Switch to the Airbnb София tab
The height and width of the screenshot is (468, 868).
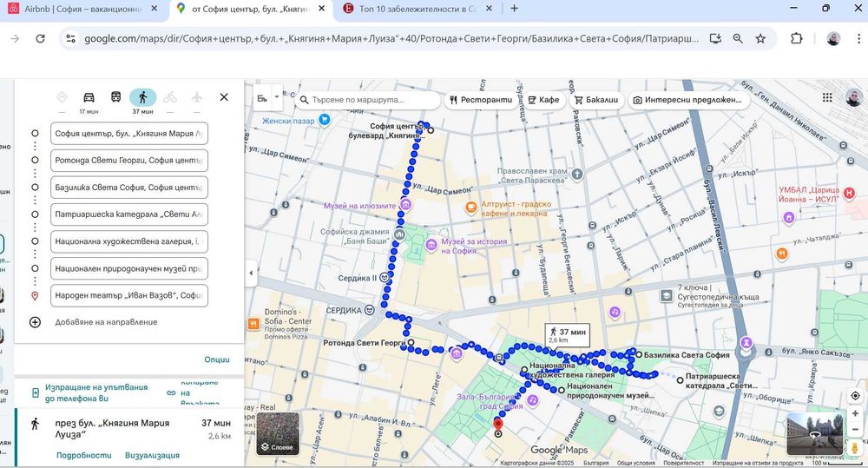pos(83,9)
